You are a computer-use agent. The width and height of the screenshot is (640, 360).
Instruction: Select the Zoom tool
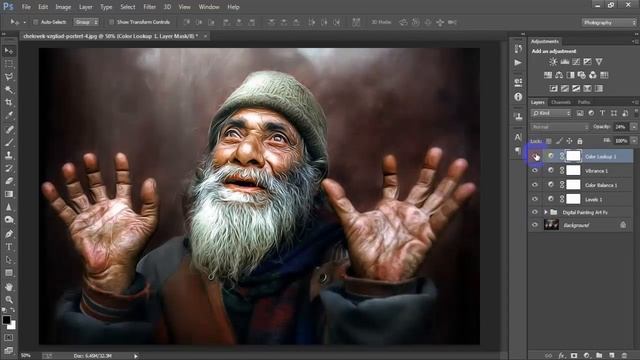[x=9, y=300]
